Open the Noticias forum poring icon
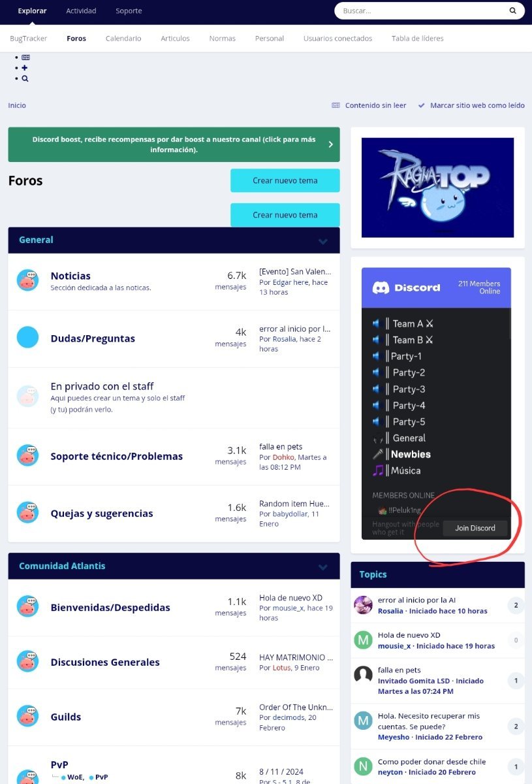 (27, 280)
